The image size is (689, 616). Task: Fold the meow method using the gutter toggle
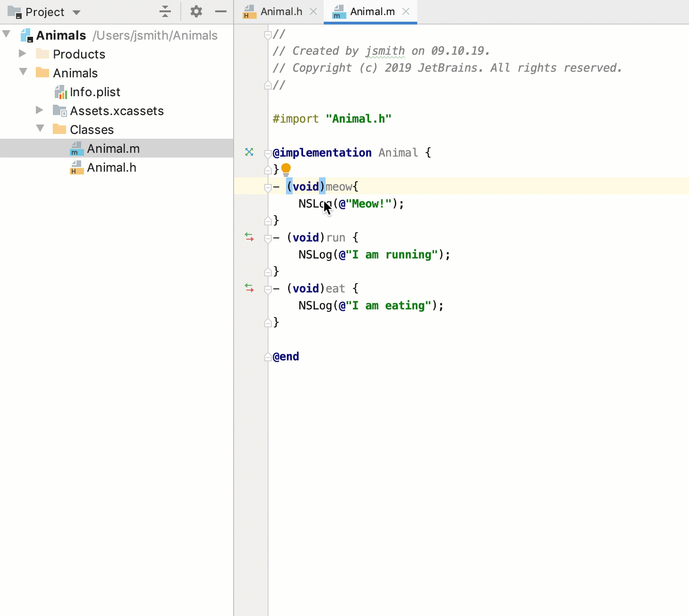point(268,187)
